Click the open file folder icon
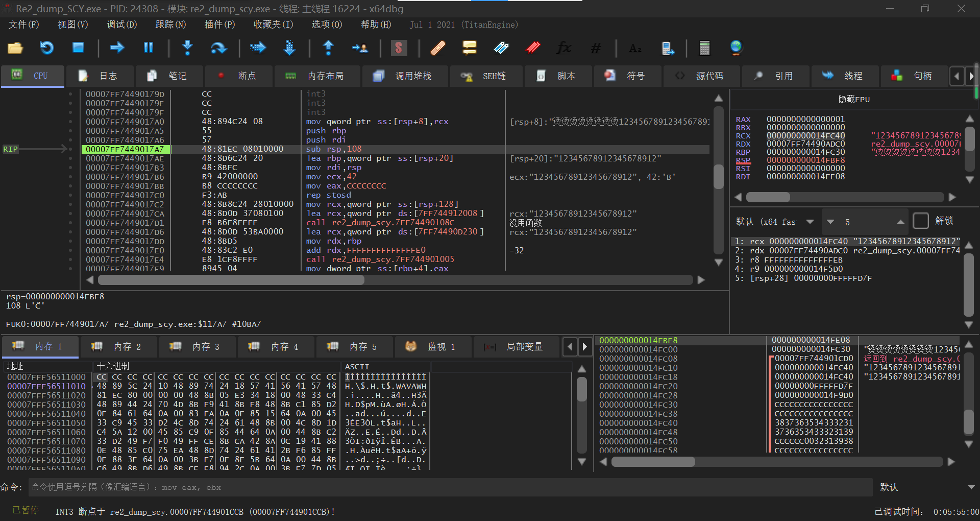Viewport: 980px width, 521px height. click(x=15, y=48)
